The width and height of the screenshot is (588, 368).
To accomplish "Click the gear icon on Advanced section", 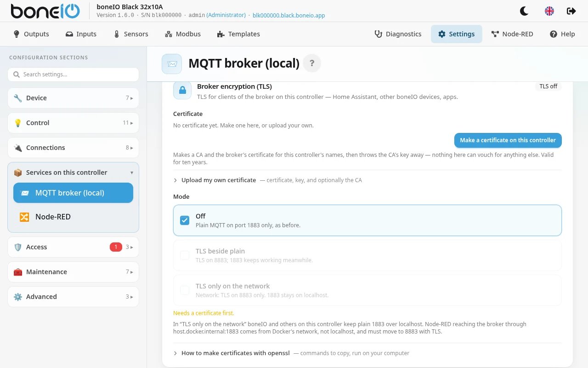I will [18, 297].
